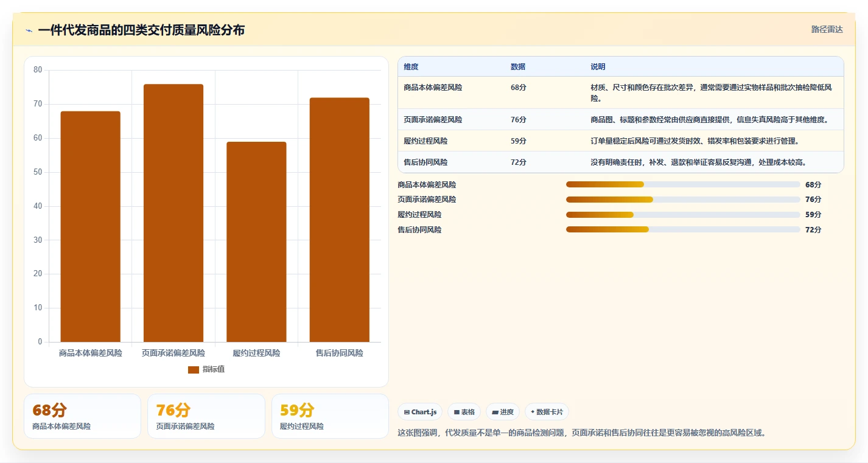Image resolution: width=868 pixels, height=463 pixels.
Task: Click the 路径雷达 label in header
Action: pos(827,29)
